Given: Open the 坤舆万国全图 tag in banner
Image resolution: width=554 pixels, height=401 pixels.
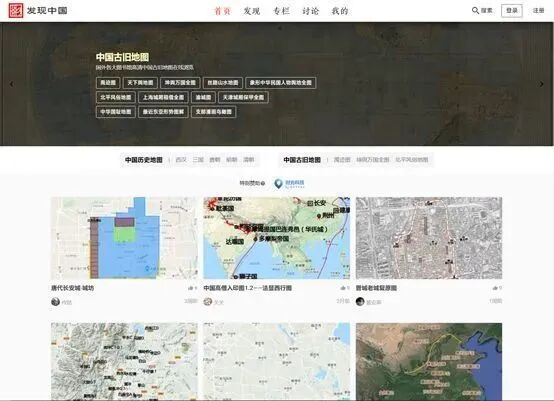Looking at the screenshot, I should 180,83.
